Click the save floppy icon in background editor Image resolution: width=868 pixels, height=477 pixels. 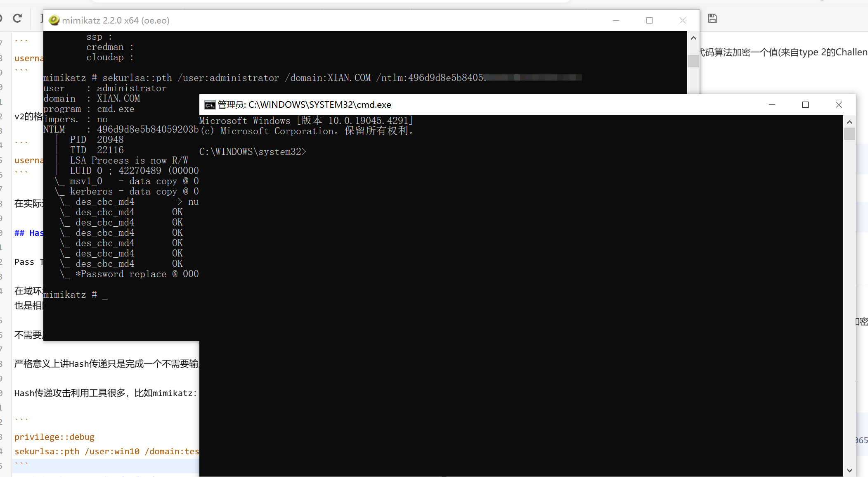click(x=712, y=18)
